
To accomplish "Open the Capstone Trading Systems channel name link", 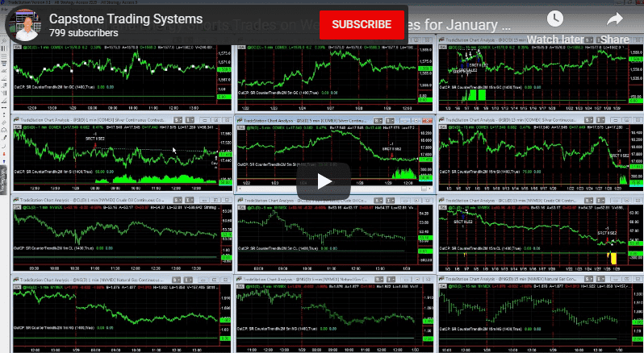I will [126, 19].
